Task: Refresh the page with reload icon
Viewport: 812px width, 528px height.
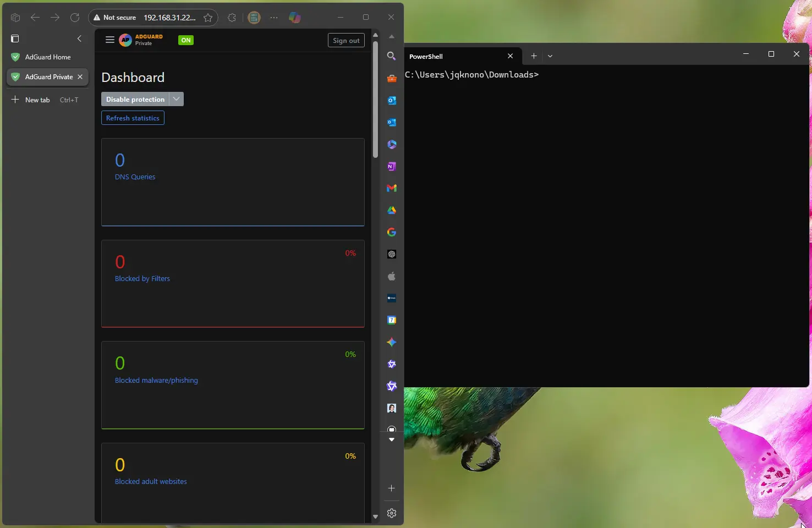Action: [75, 18]
